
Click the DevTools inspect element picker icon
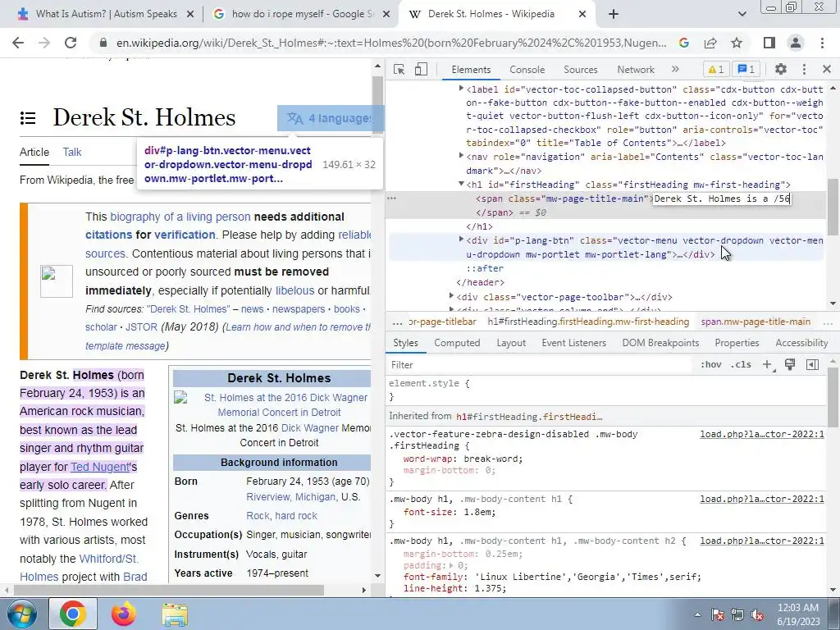coord(399,69)
